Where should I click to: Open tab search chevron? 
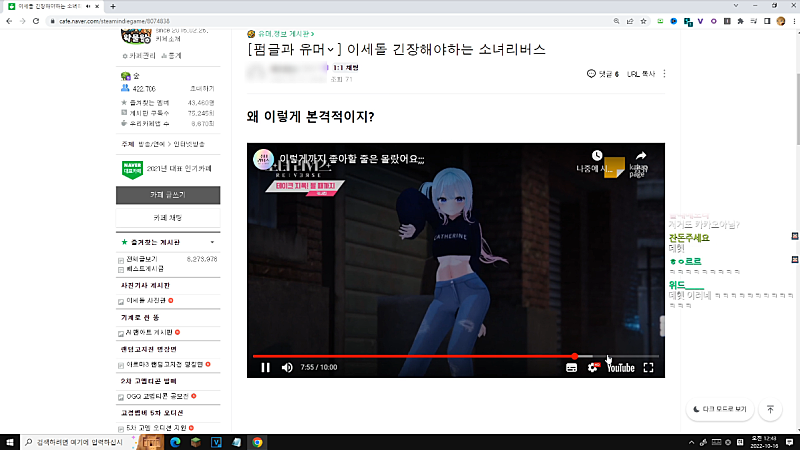click(x=736, y=6)
